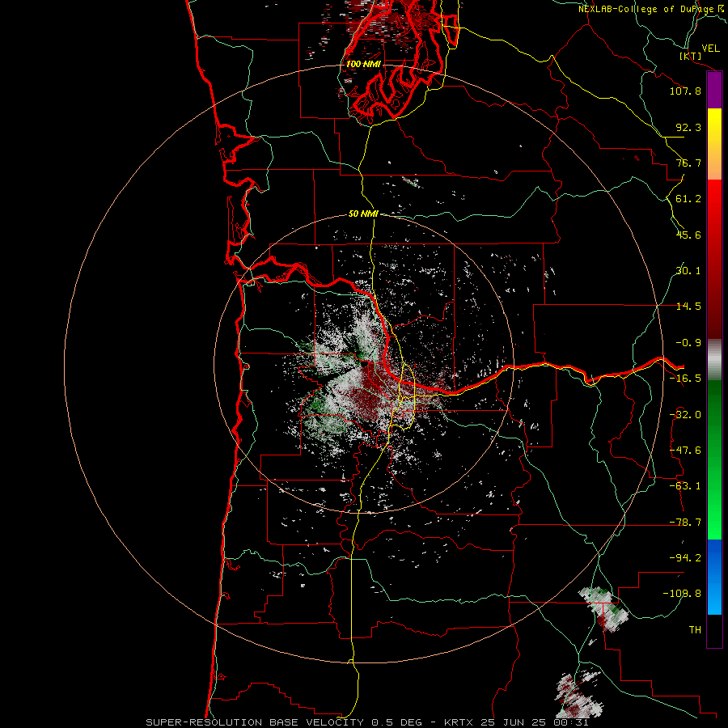This screenshot has height=728, width=728.
Task: Select the -32.0 scale value
Action: [685, 415]
